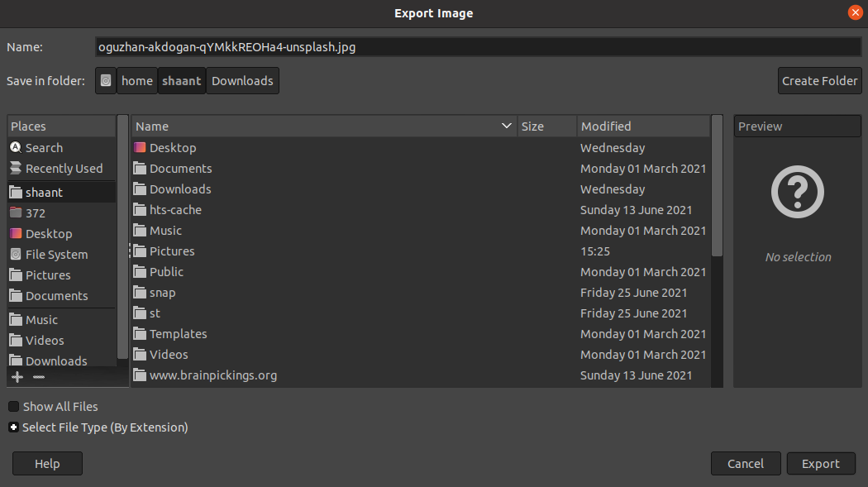Click the Search magnifier icon in Places

tap(16, 147)
